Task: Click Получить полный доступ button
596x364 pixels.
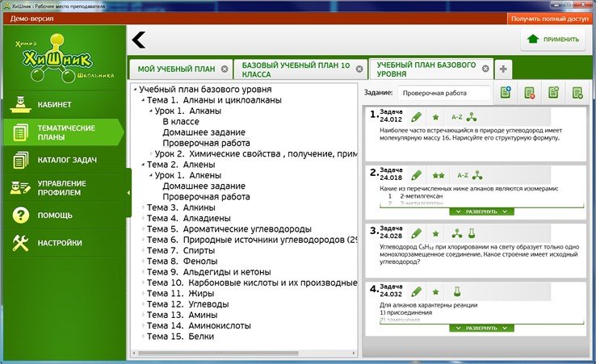Action: [549, 19]
